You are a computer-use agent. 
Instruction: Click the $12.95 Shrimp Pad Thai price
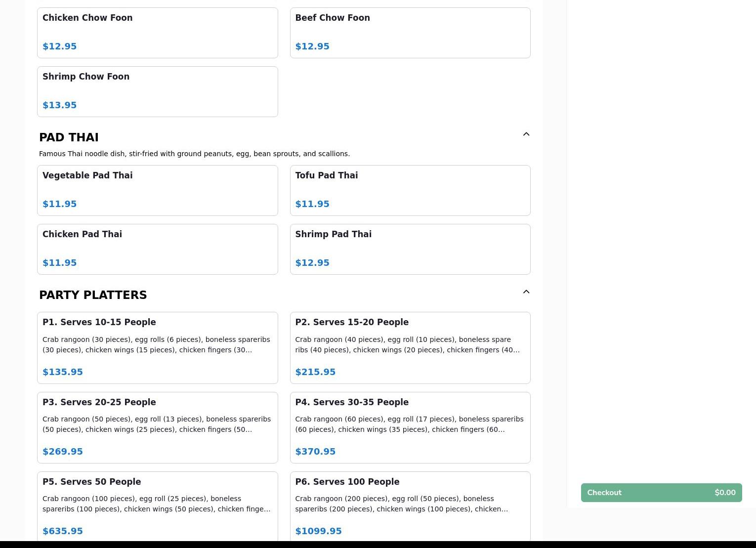[x=312, y=262]
